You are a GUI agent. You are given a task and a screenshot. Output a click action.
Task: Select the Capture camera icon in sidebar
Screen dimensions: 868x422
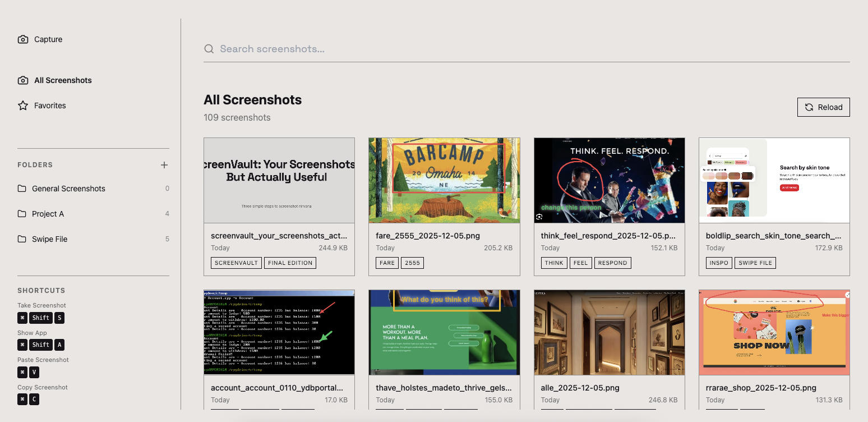(x=22, y=39)
